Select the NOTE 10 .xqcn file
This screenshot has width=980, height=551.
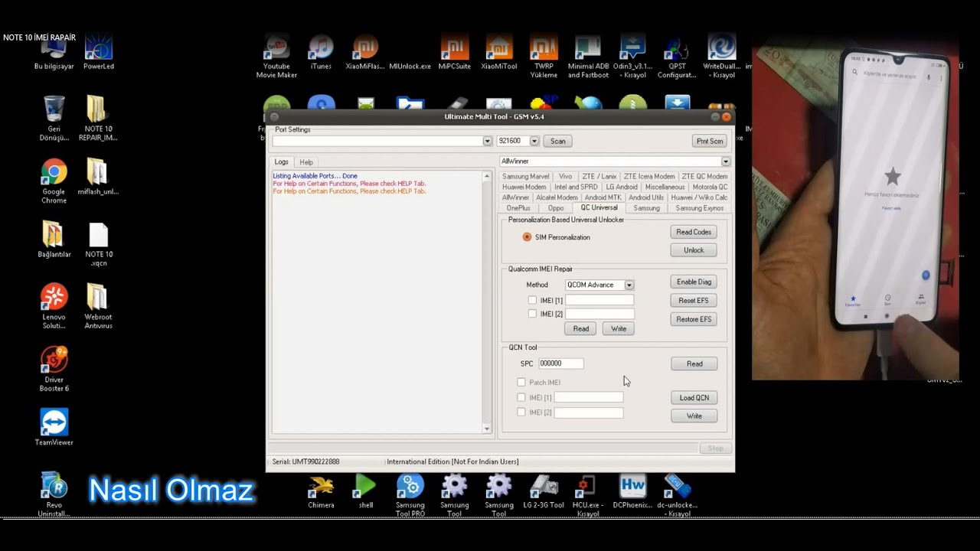point(98,244)
